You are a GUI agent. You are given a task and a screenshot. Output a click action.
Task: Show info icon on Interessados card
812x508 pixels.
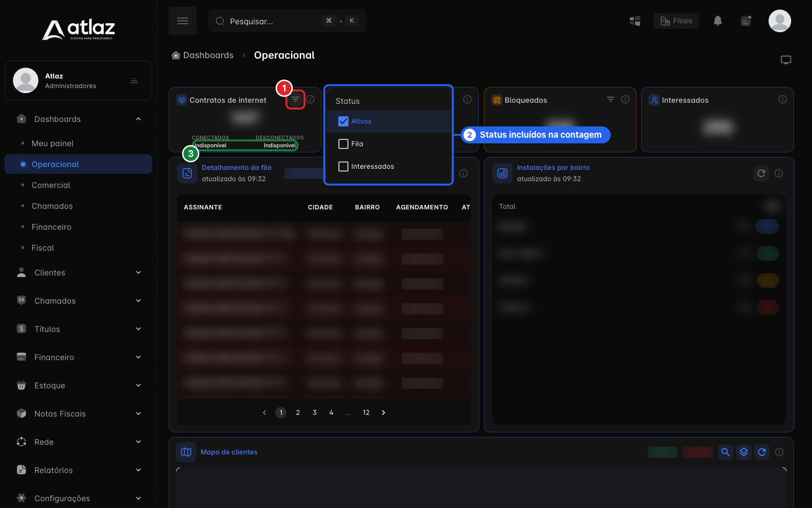click(x=783, y=99)
